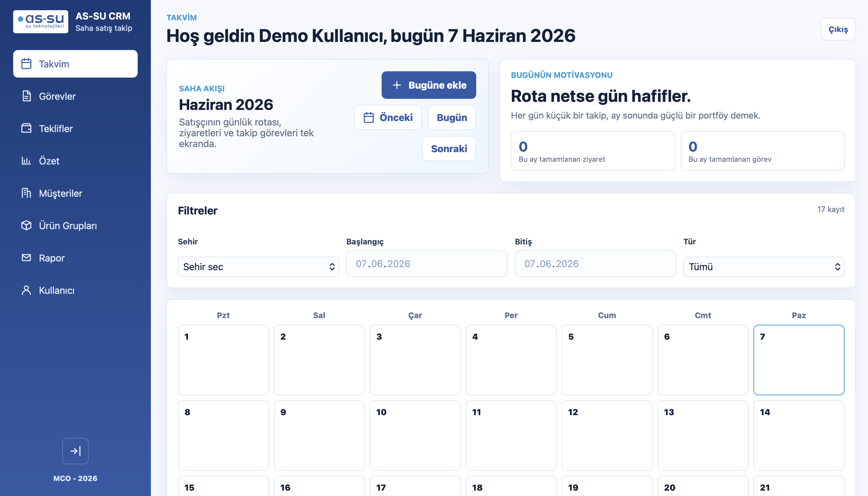868x496 pixels.
Task: Click the Haziran 2026 month heading
Action: 226,105
